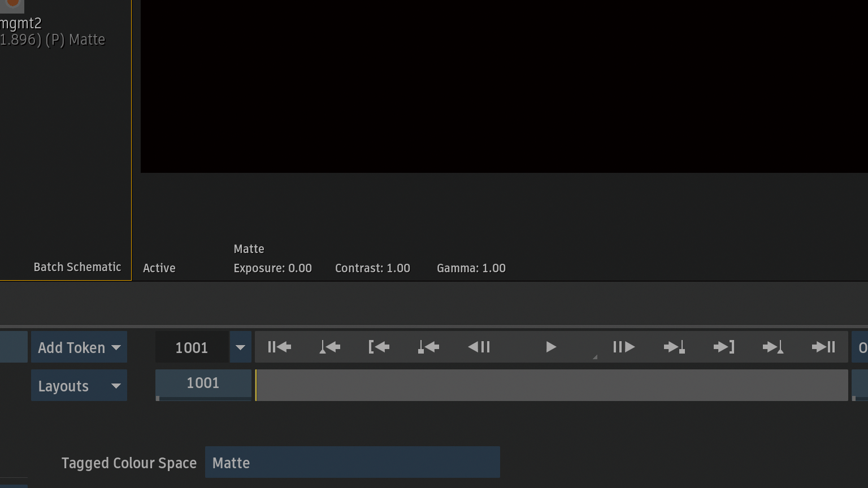Jump to the out mark
The height and width of the screenshot is (488, 868).
[x=724, y=347]
